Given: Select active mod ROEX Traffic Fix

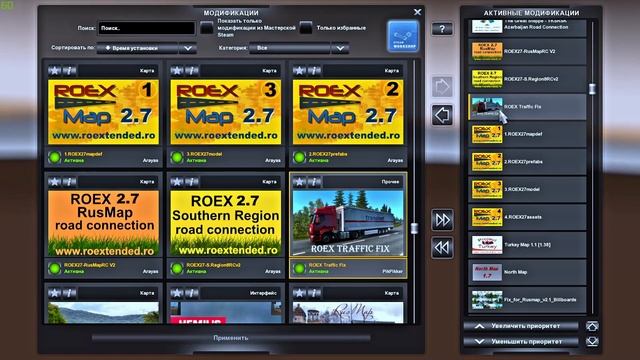Looking at the screenshot, I should [x=527, y=107].
